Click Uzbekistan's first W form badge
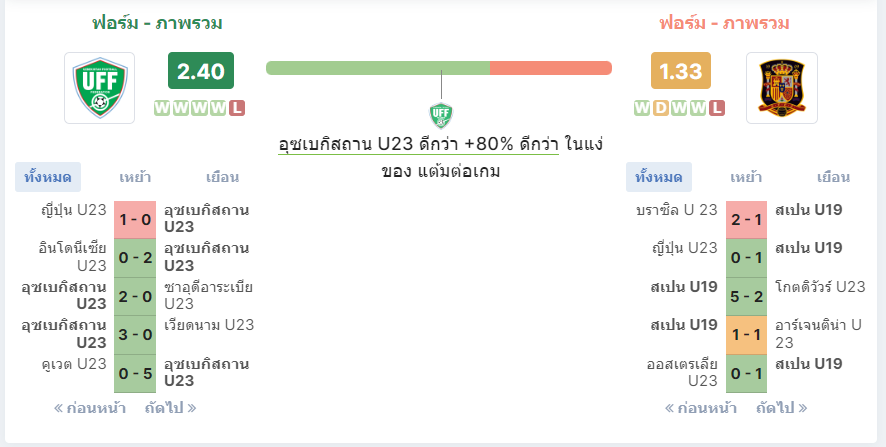Image resolution: width=886 pixels, height=447 pixels. click(x=162, y=108)
